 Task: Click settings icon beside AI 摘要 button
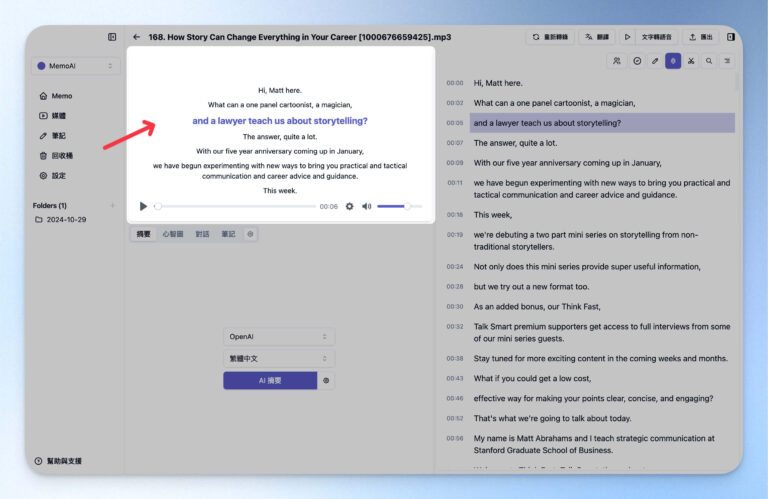click(326, 381)
